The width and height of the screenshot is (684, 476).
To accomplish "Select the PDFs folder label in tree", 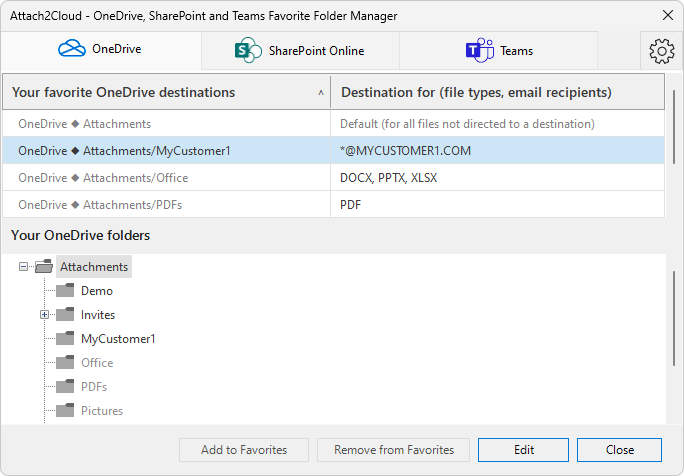I will pyautogui.click(x=94, y=387).
